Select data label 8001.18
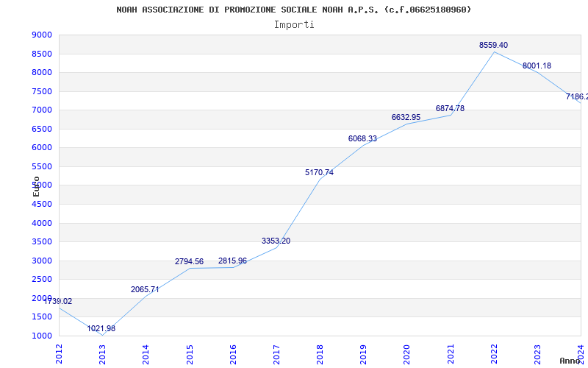 click(537, 66)
